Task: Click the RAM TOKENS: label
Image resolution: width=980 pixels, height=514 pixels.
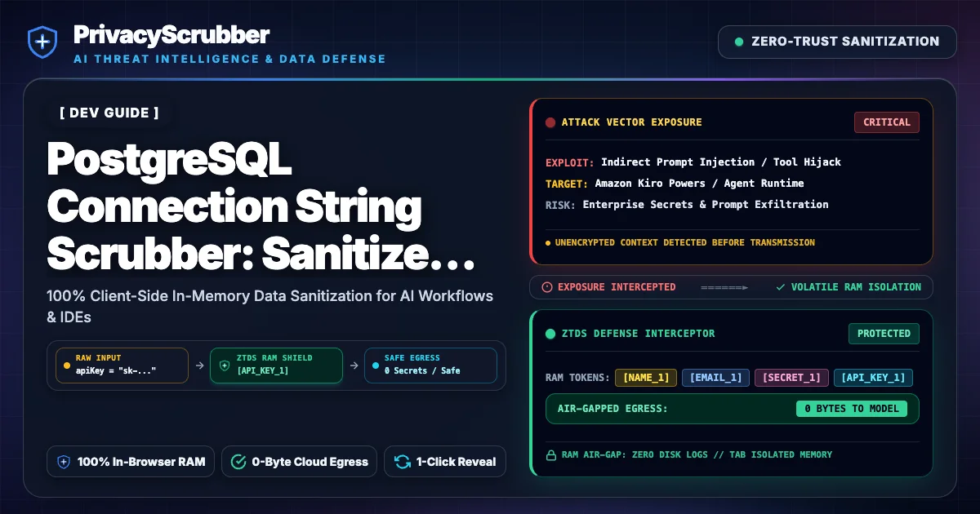Action: (x=577, y=378)
